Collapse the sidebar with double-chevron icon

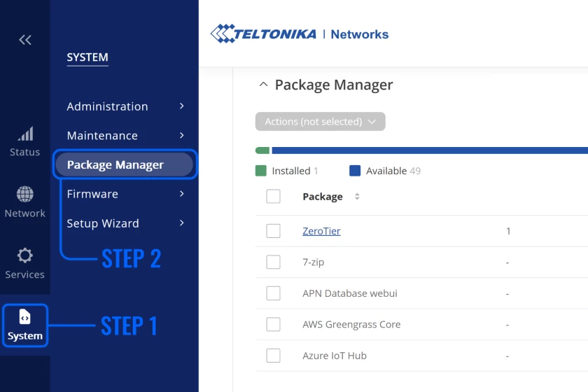pos(25,40)
